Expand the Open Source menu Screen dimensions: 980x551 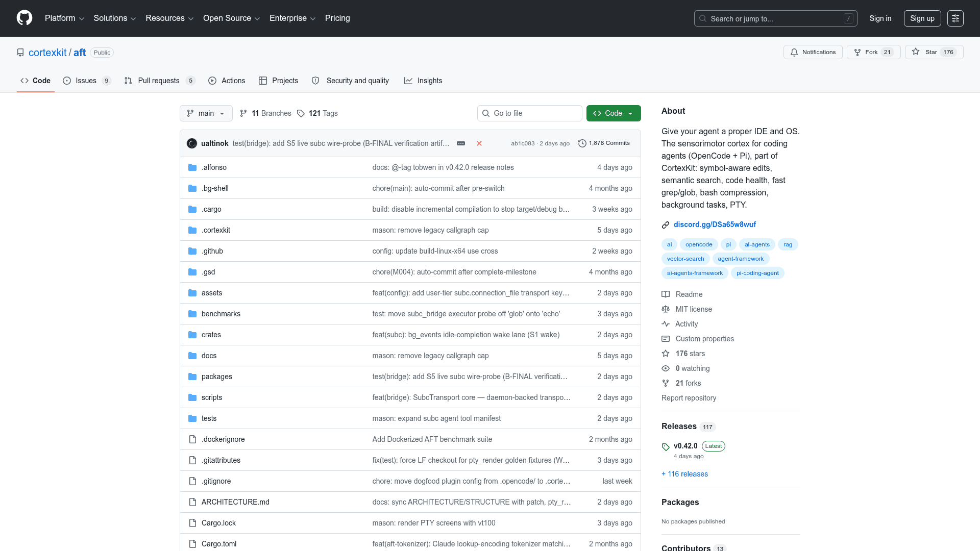pyautogui.click(x=232, y=18)
